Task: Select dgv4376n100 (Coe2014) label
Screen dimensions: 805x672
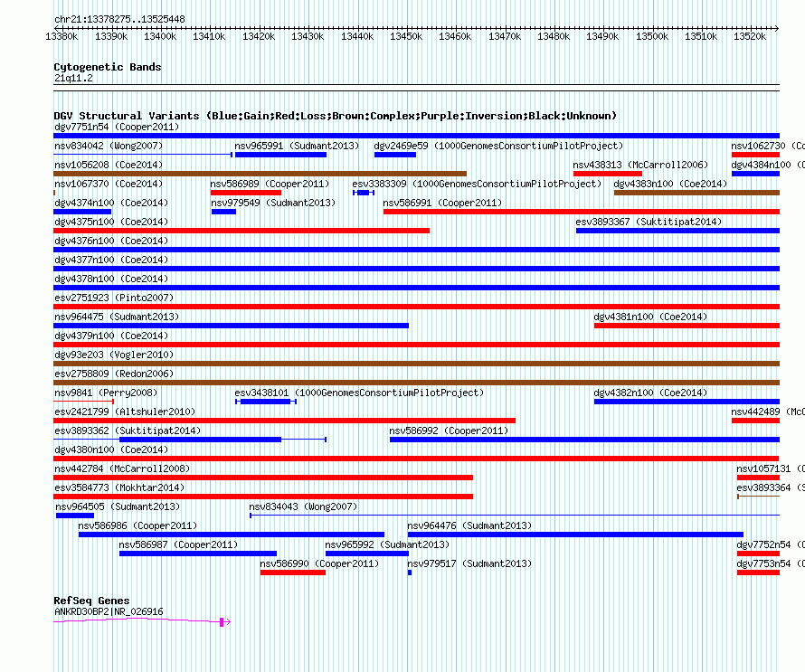Action: click(111, 241)
